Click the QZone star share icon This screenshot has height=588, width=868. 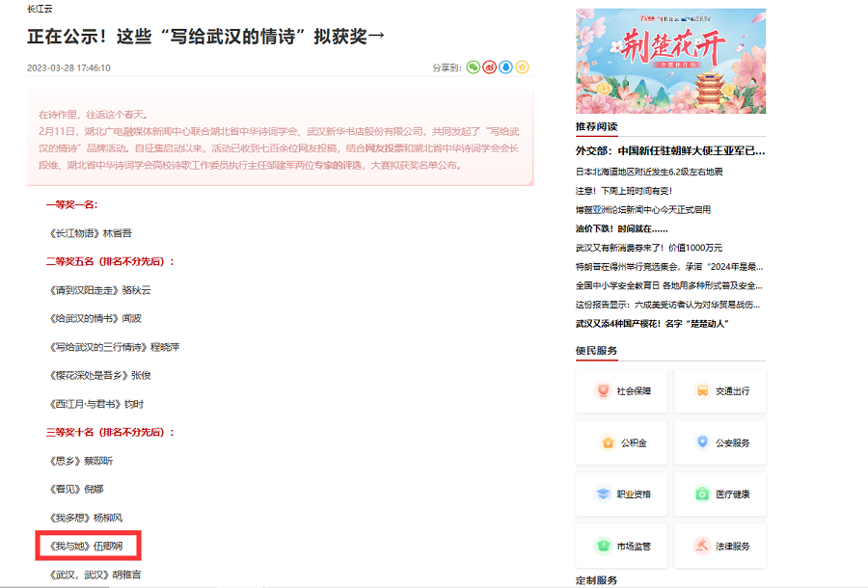coord(523,67)
